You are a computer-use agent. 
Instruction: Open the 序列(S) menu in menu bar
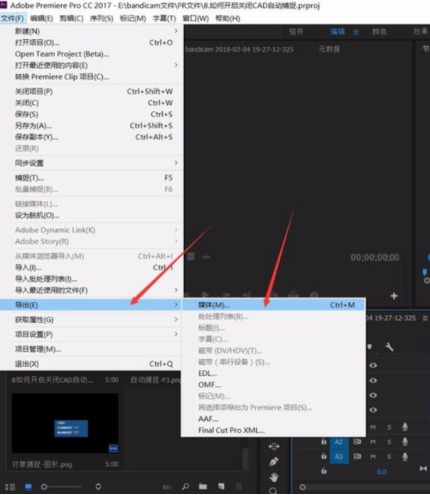[x=102, y=18]
